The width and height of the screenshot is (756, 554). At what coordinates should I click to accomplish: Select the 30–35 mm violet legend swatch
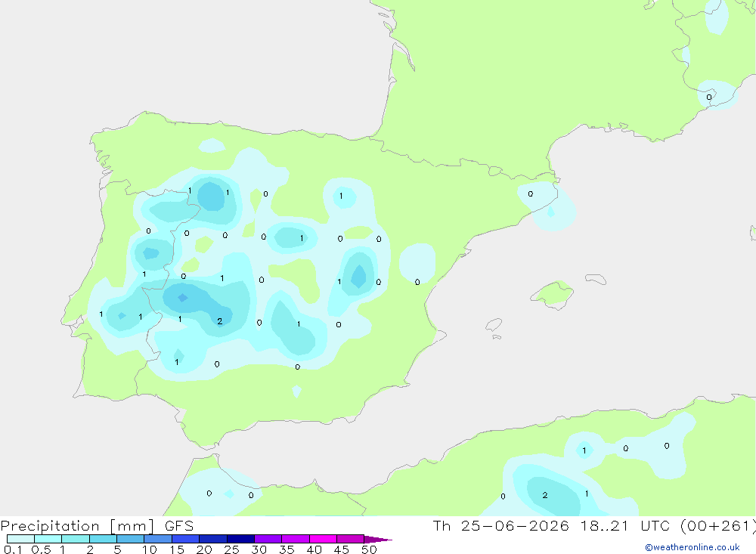pos(268,539)
